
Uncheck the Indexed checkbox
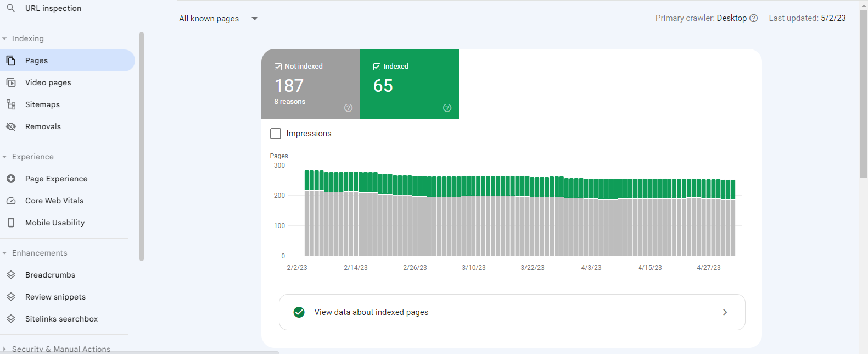[x=377, y=67]
